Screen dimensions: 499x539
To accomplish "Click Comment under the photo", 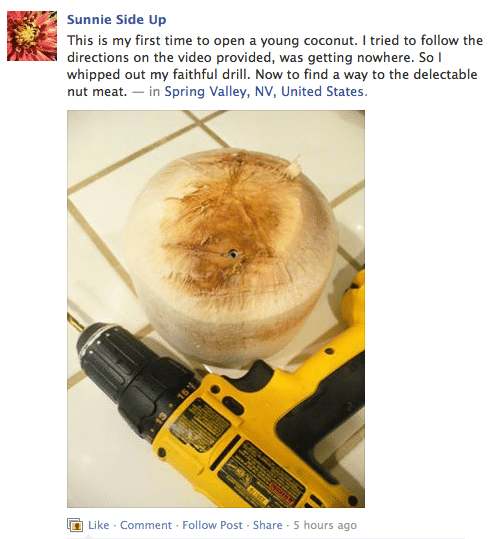I will point(146,525).
